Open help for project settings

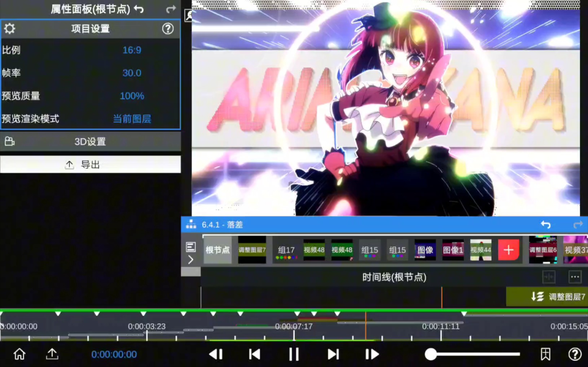click(x=168, y=28)
